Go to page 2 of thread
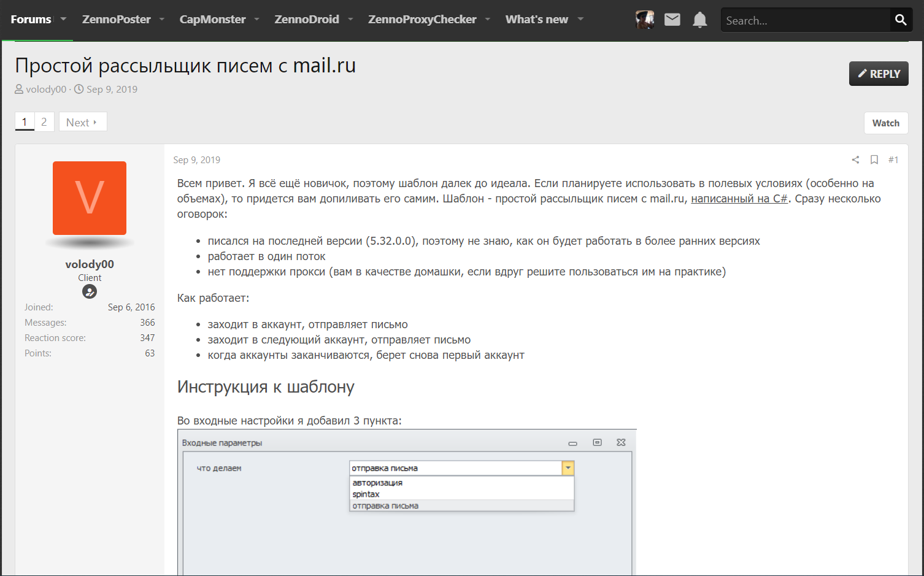924x576 pixels. (x=44, y=122)
